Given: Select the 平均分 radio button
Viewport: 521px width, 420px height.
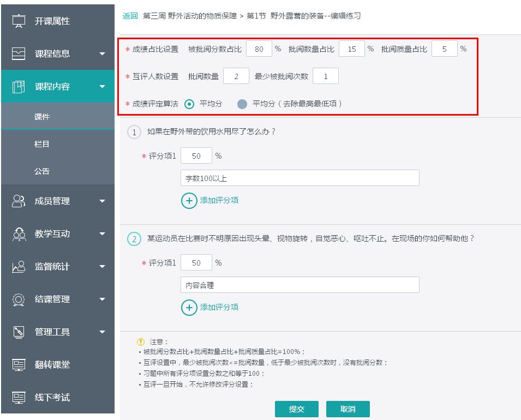Looking at the screenshot, I should coord(189,104).
